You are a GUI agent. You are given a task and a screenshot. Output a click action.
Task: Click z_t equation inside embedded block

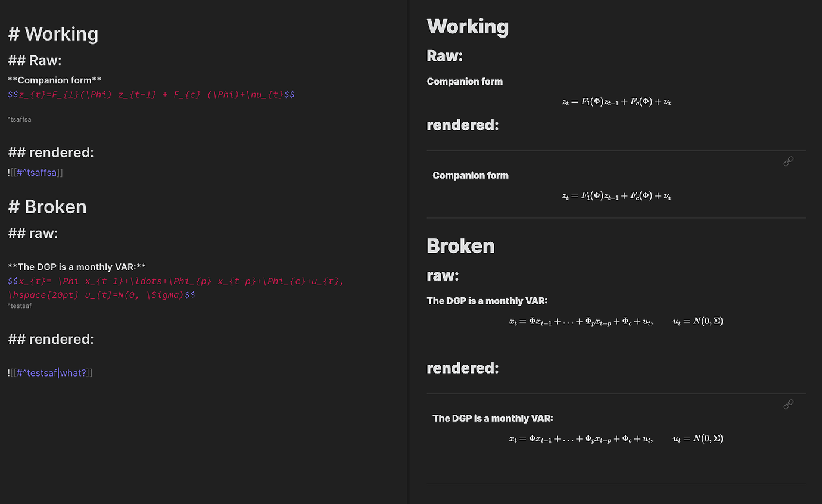point(616,196)
